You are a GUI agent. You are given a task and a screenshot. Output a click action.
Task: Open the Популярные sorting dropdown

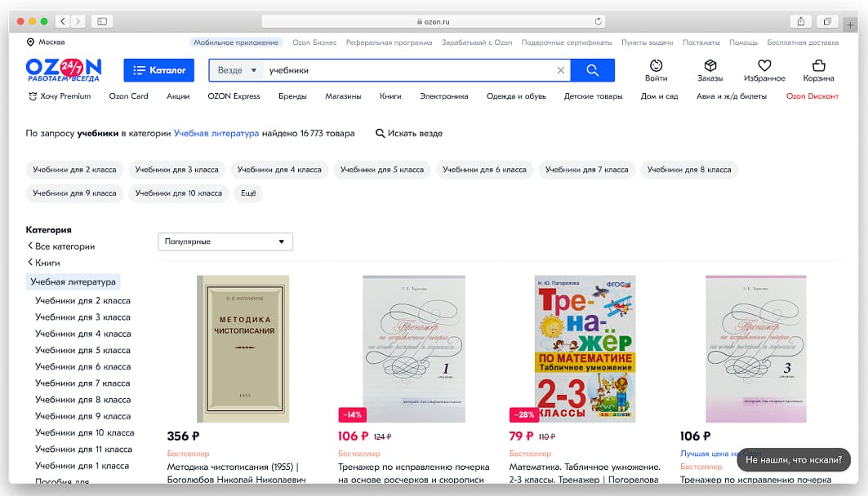(225, 241)
